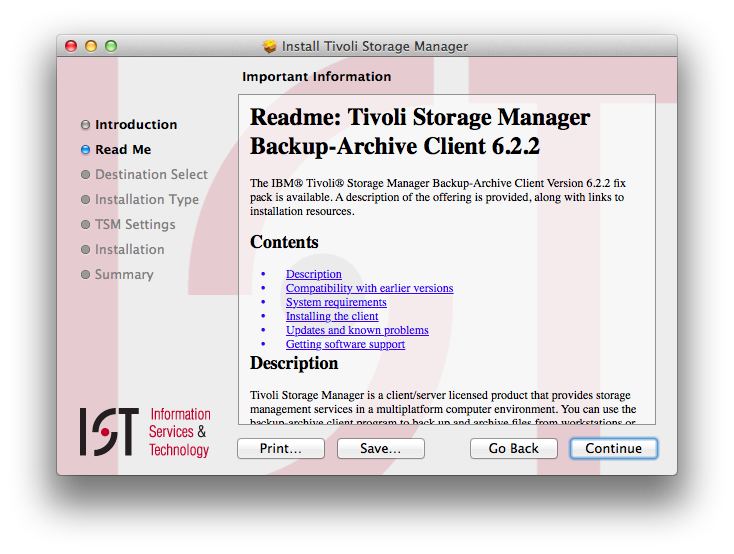Click the TSM Settings step label
Image resolution: width=734 pixels, height=554 pixels.
pyautogui.click(x=135, y=224)
